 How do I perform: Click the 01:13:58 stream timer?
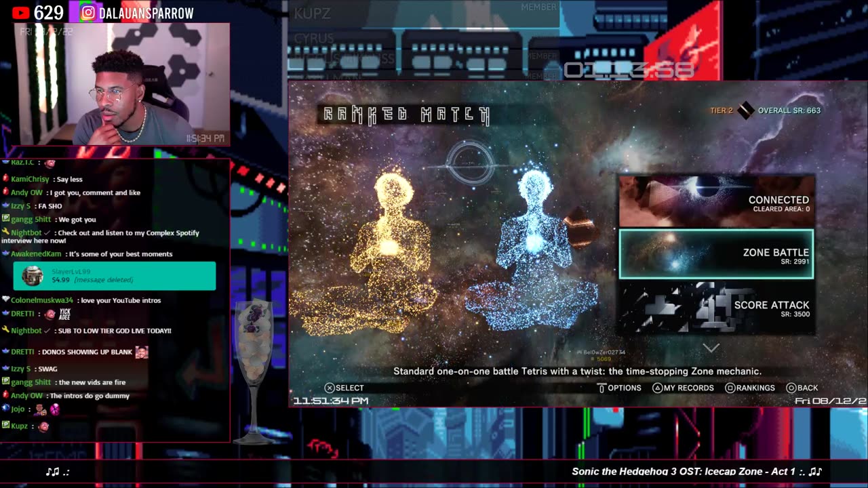(629, 70)
